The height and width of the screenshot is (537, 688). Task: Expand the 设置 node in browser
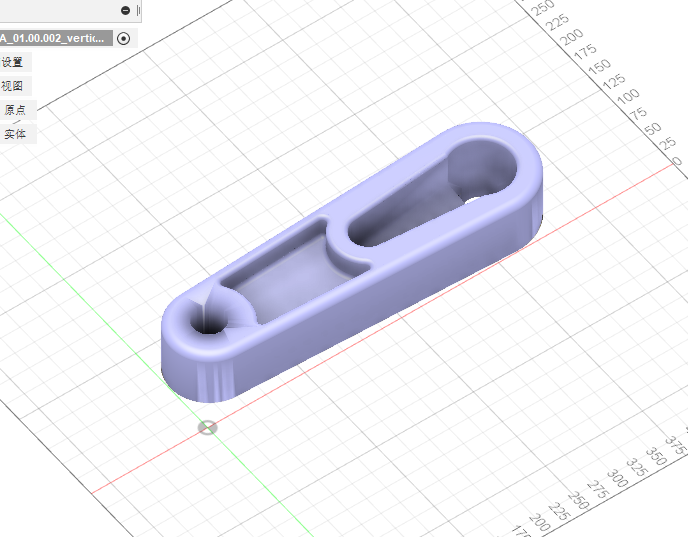point(13,62)
